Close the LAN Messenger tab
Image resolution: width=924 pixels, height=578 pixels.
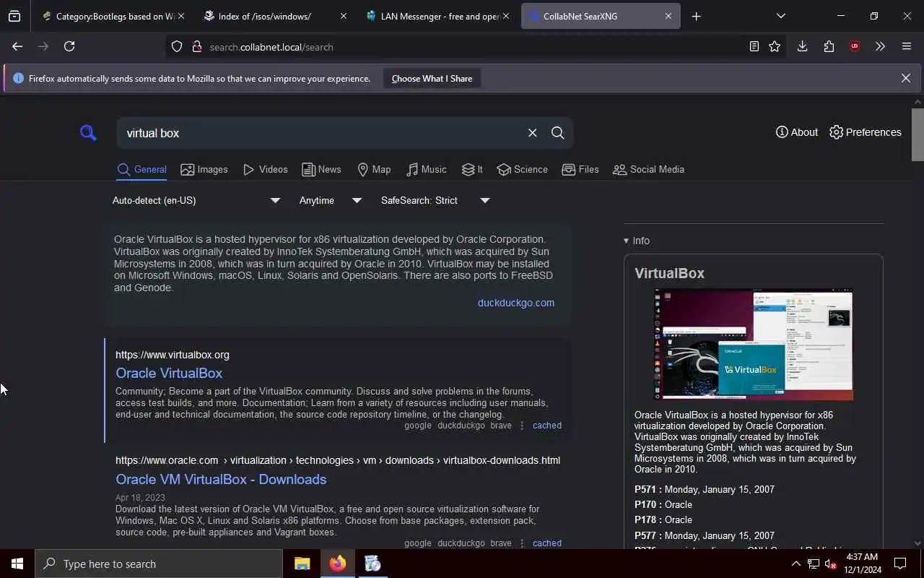click(505, 16)
